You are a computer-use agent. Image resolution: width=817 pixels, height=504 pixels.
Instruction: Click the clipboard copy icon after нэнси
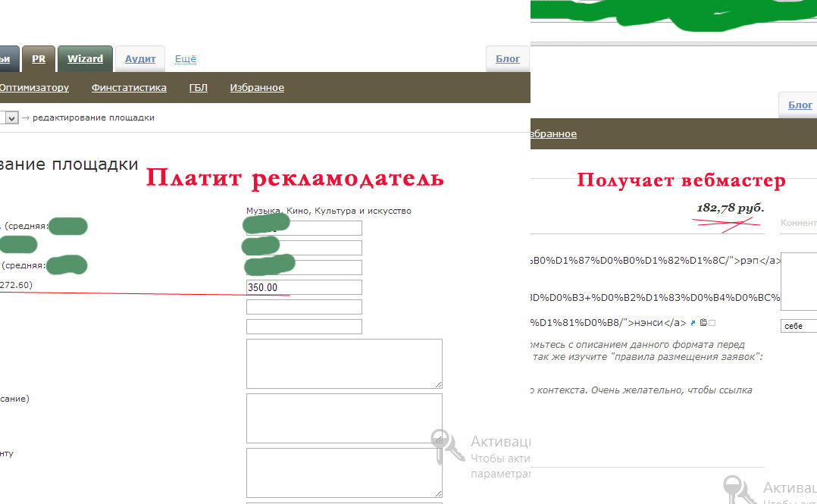tap(703, 323)
